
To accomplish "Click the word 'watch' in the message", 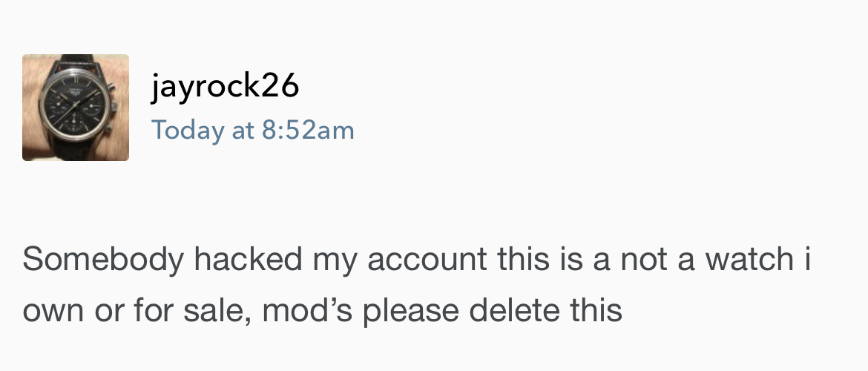I will [749, 260].
